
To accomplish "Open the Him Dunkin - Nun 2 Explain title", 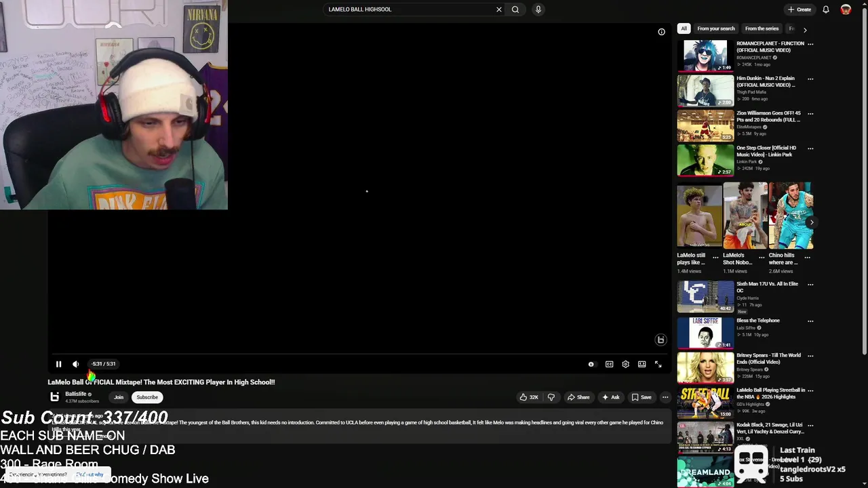I will [x=766, y=81].
